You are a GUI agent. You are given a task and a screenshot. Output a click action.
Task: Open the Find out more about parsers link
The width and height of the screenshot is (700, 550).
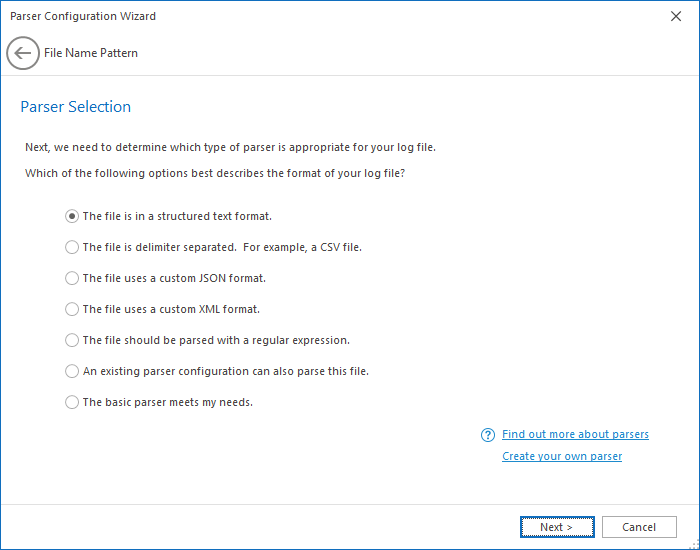click(x=575, y=434)
